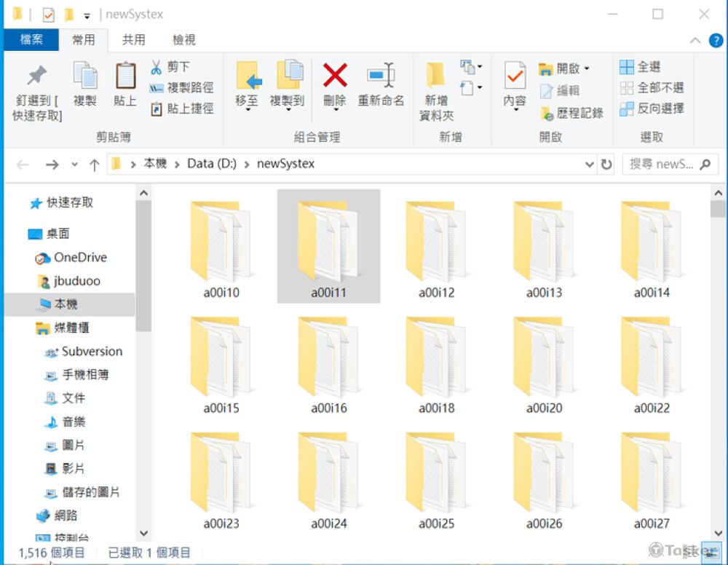Click OneDrive in the sidebar
728x565 pixels.
pyautogui.click(x=79, y=257)
